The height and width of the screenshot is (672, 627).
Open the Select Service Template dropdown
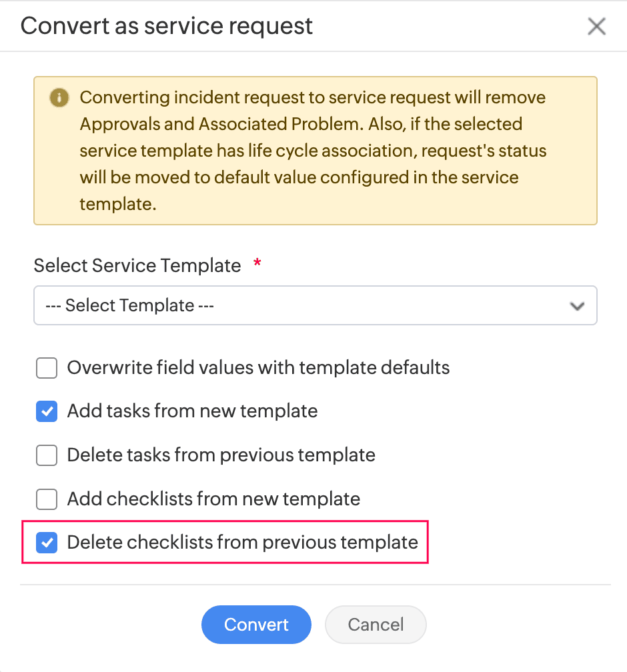pyautogui.click(x=315, y=305)
